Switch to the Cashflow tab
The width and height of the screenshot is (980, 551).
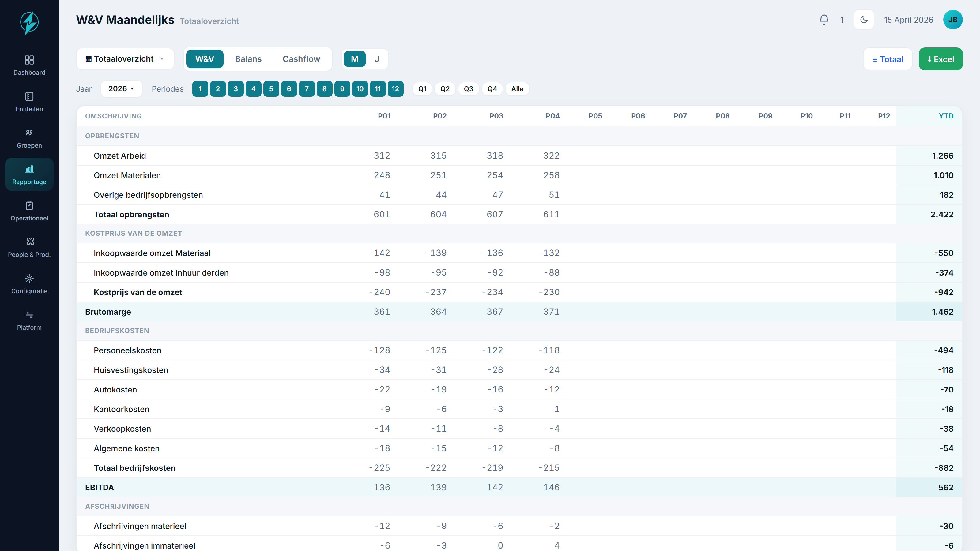click(x=301, y=59)
